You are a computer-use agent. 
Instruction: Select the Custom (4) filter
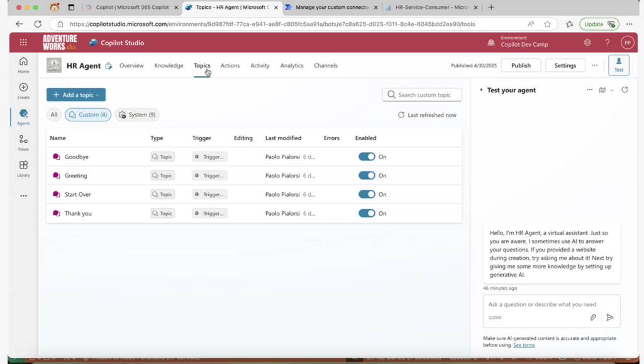tap(88, 114)
